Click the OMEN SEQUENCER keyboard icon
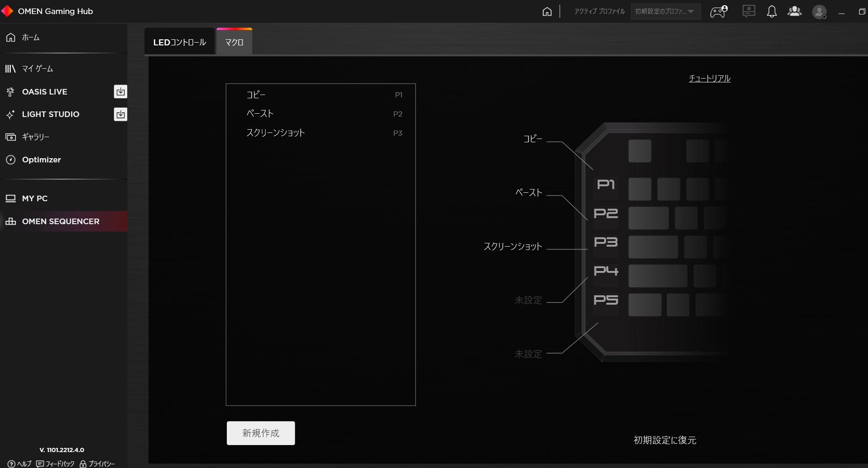Image resolution: width=868 pixels, height=468 pixels. pos(10,221)
